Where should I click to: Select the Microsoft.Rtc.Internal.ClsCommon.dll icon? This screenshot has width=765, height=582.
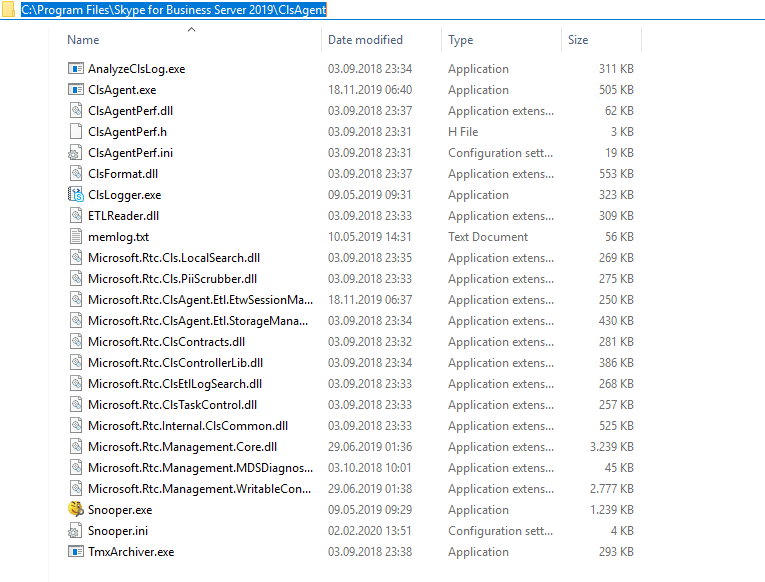tap(76, 425)
